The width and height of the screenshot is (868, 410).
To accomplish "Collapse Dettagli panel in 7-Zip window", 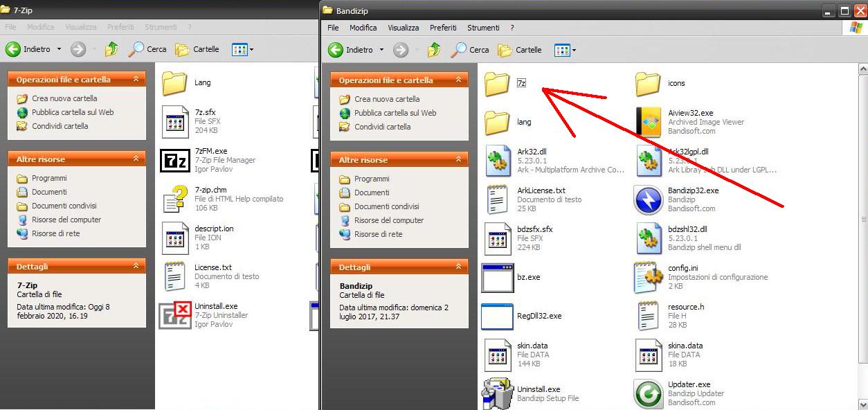I will coord(136,266).
